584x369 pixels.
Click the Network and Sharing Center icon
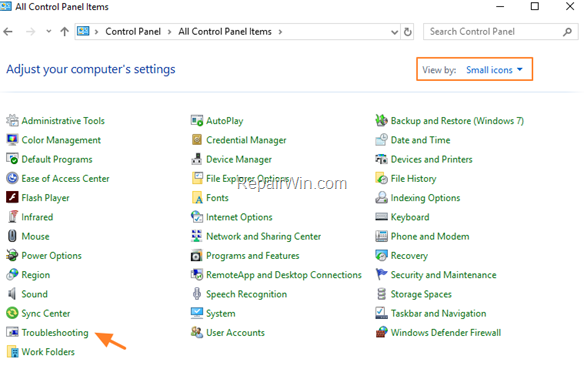(x=197, y=236)
